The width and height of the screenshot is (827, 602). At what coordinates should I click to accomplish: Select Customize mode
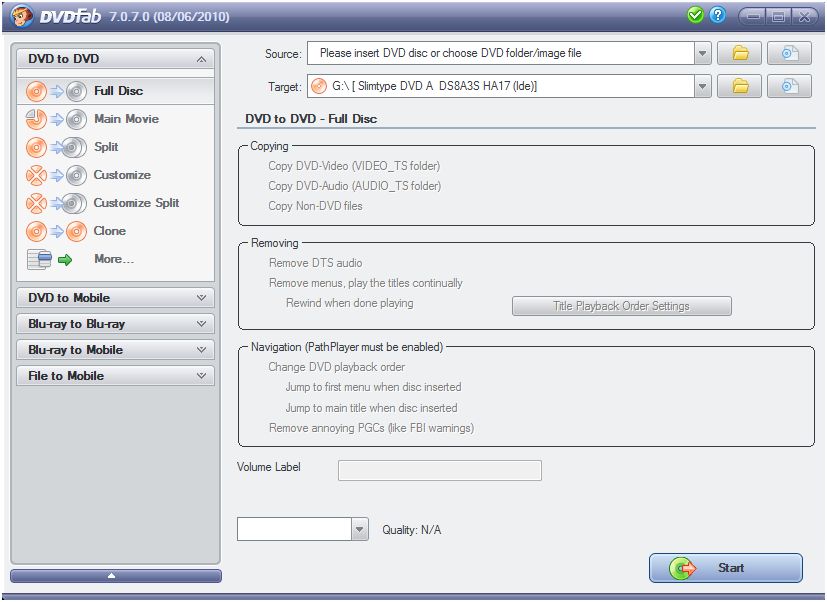point(116,175)
